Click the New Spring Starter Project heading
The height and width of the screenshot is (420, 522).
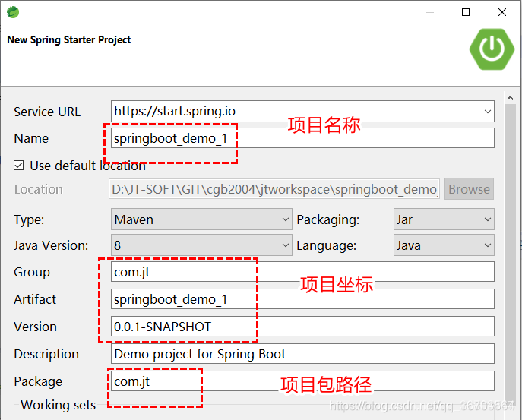click(69, 40)
